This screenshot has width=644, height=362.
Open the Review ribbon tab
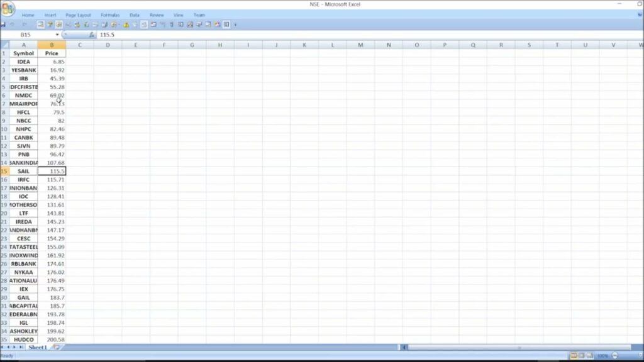click(157, 15)
